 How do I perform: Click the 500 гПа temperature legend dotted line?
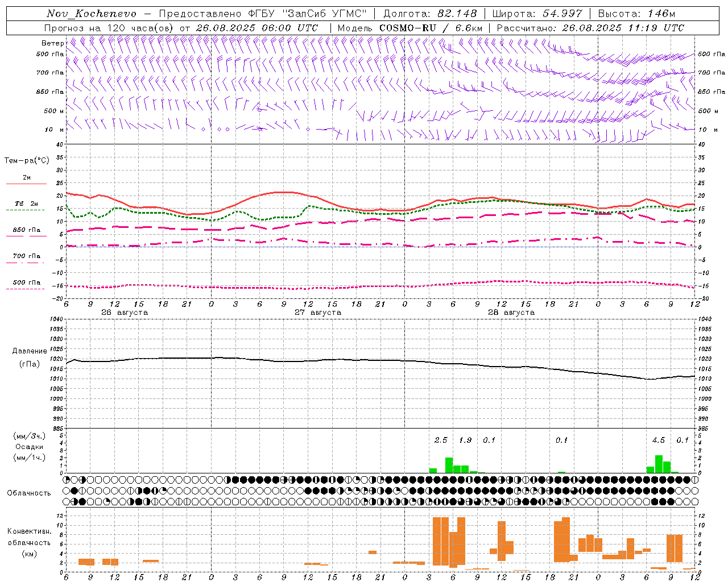[25, 289]
